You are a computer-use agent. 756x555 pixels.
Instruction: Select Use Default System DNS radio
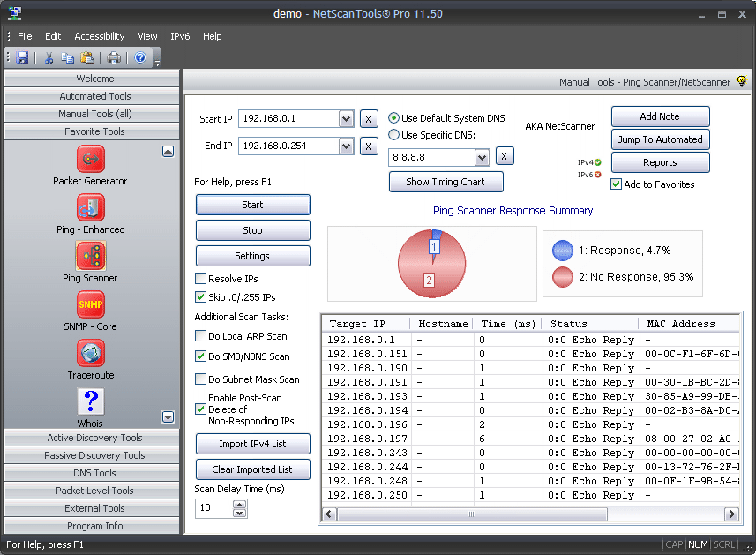click(394, 118)
